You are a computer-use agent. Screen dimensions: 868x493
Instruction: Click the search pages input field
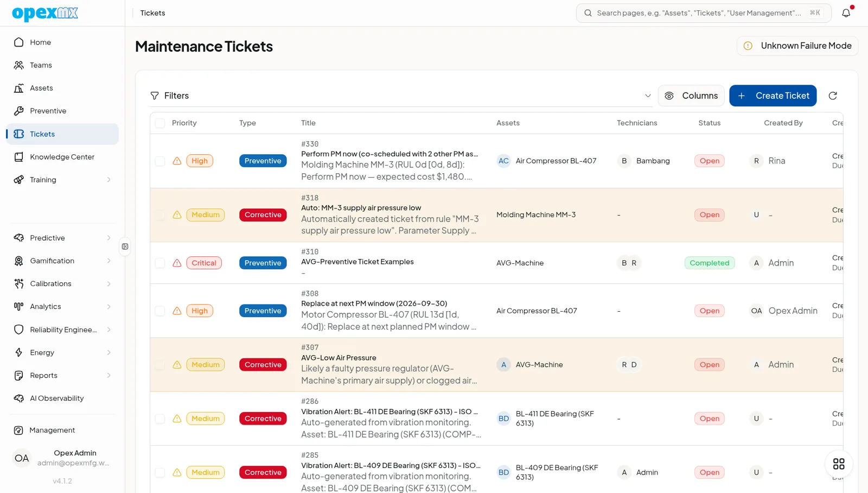tap(704, 13)
